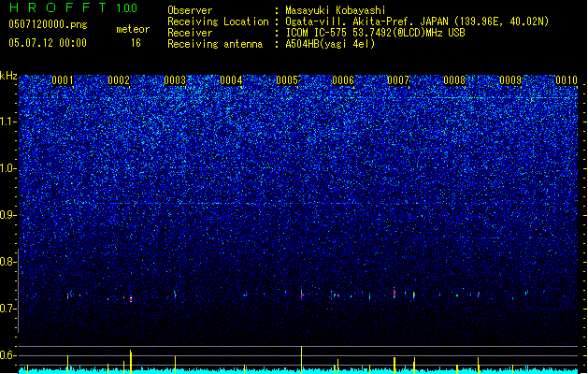Click the observer name Masayuki Kobayashi
588x374 pixels.
tap(336, 10)
